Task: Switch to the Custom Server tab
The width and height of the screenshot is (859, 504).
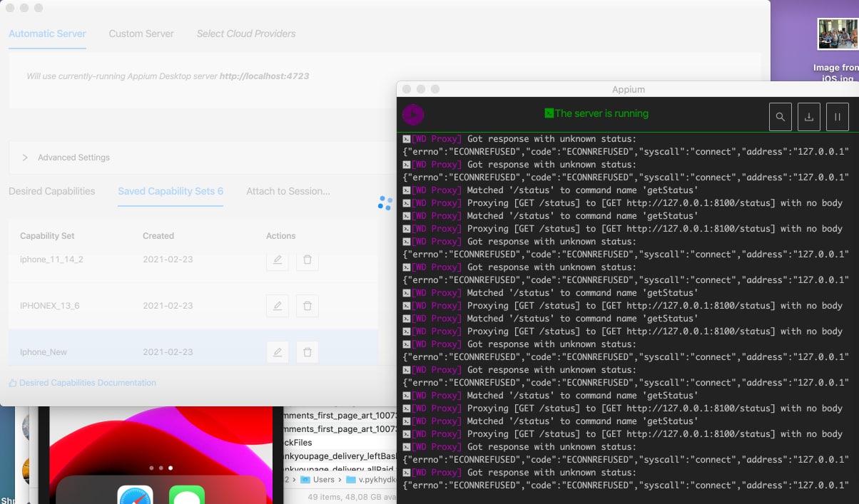Action: pos(141,34)
